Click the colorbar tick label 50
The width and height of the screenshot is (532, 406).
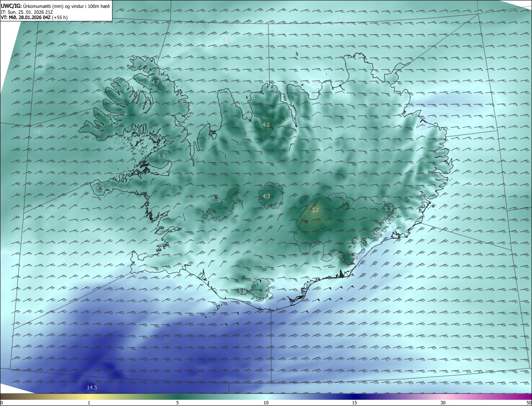point(529,403)
